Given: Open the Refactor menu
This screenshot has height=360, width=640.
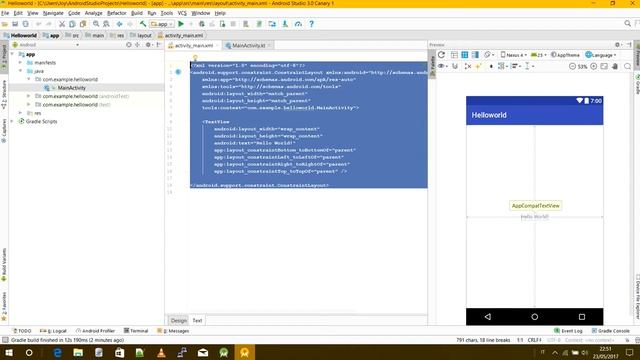Looking at the screenshot, I should [x=117, y=13].
